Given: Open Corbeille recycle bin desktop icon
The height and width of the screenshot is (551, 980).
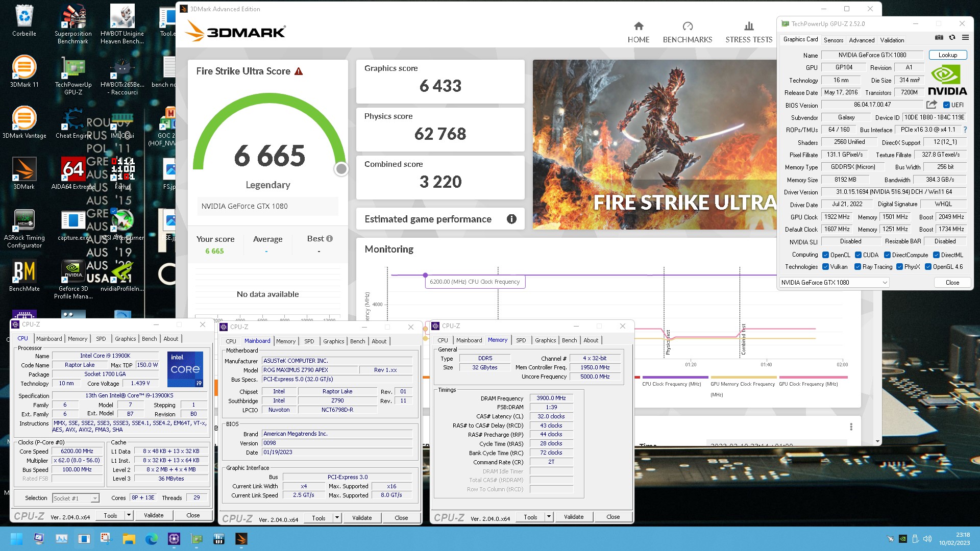Looking at the screenshot, I should click(x=24, y=20).
